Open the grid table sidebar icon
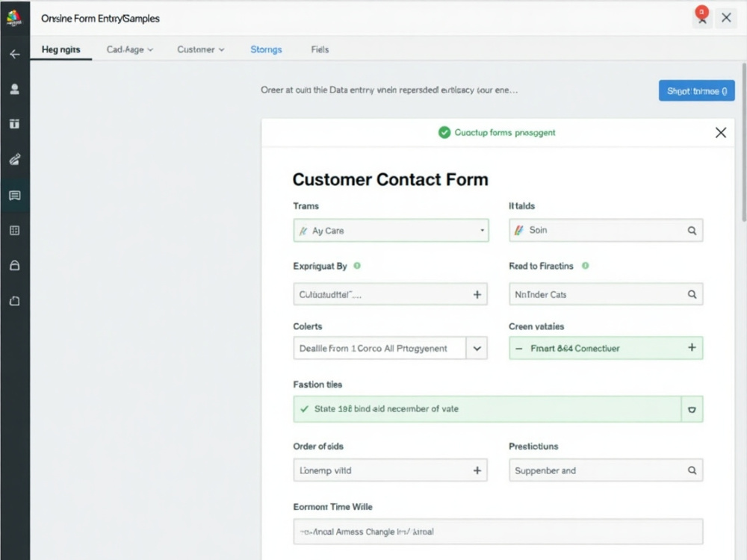The height and width of the screenshot is (560, 747). [15, 231]
